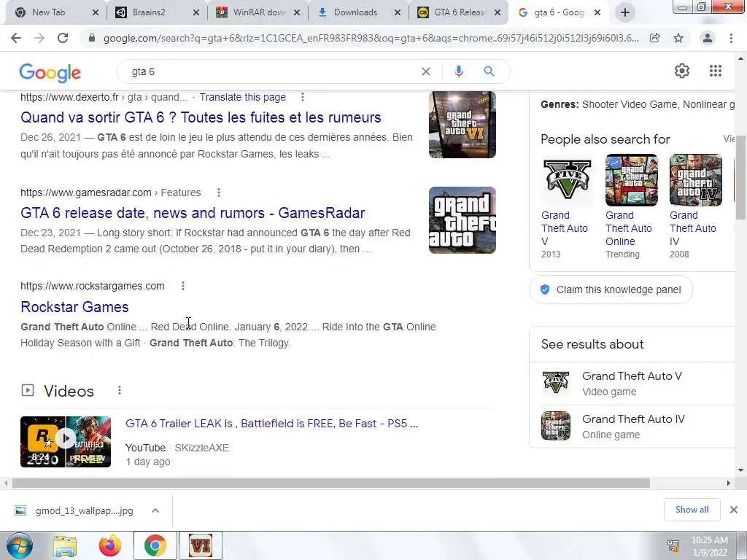Open Grand Theft Auto IV Online game result
Screen dimensions: 747x560
[632, 426]
